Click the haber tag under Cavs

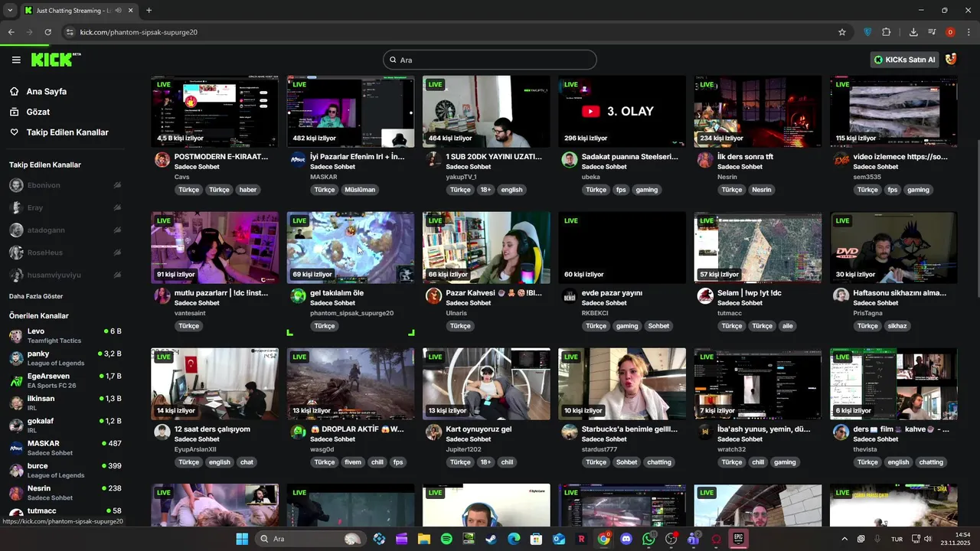248,190
